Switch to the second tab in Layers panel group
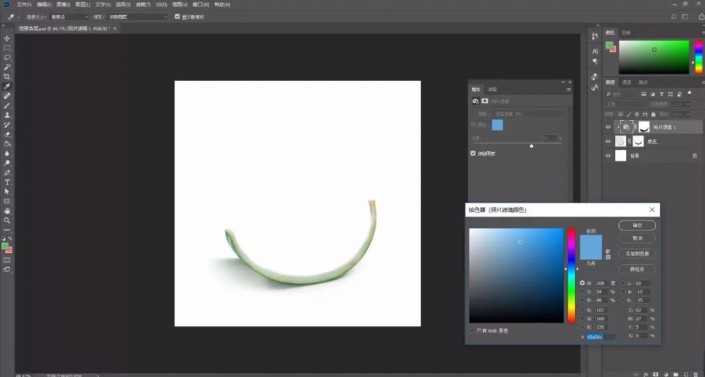 (626, 82)
